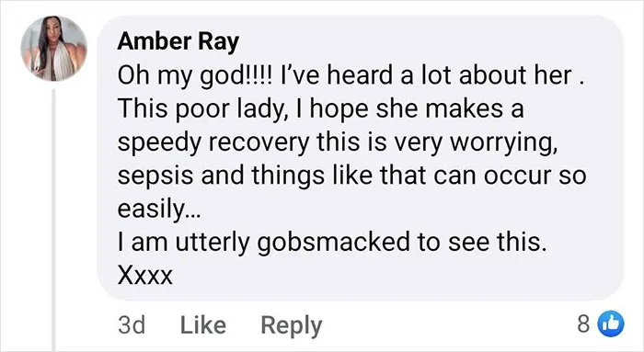Open Amber Ray's profile picture
Viewport: 644px width, 352px height.
pyautogui.click(x=53, y=49)
